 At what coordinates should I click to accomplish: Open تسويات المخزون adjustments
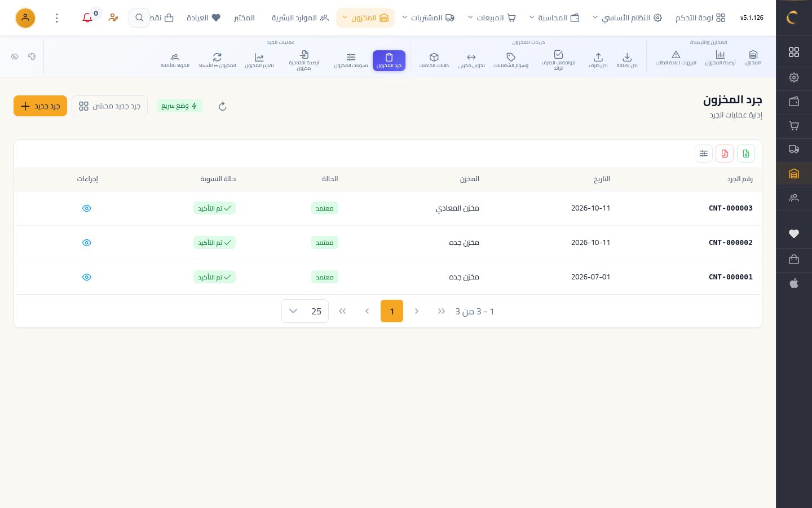point(351,60)
